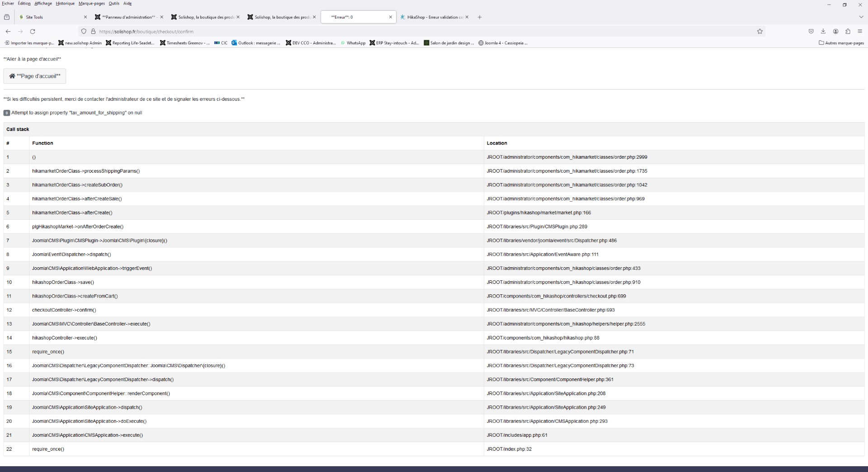The width and height of the screenshot is (868, 472).
Task: Open the Firefox downloads panel
Action: 823,31
